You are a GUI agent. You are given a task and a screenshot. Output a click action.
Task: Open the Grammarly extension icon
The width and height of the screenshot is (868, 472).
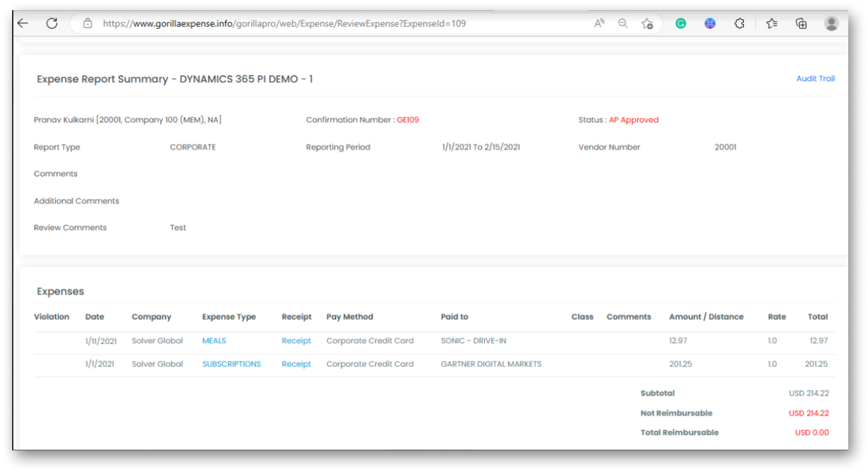point(680,24)
